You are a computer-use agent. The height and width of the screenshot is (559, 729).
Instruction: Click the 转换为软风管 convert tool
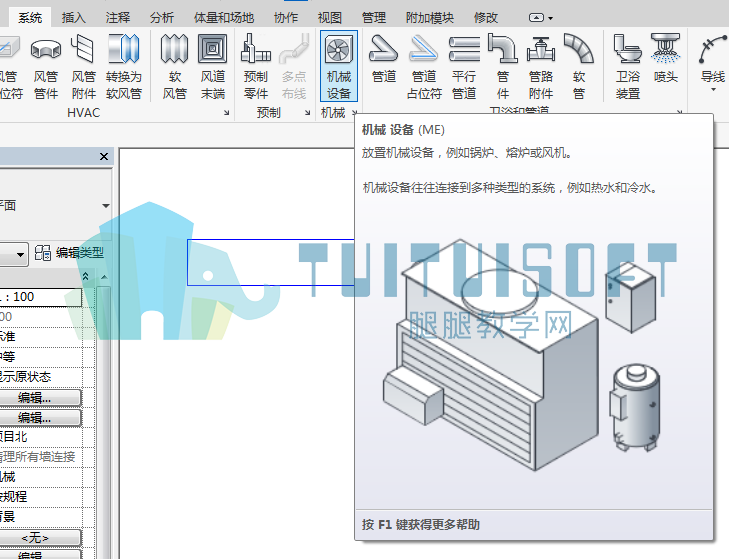tap(123, 67)
